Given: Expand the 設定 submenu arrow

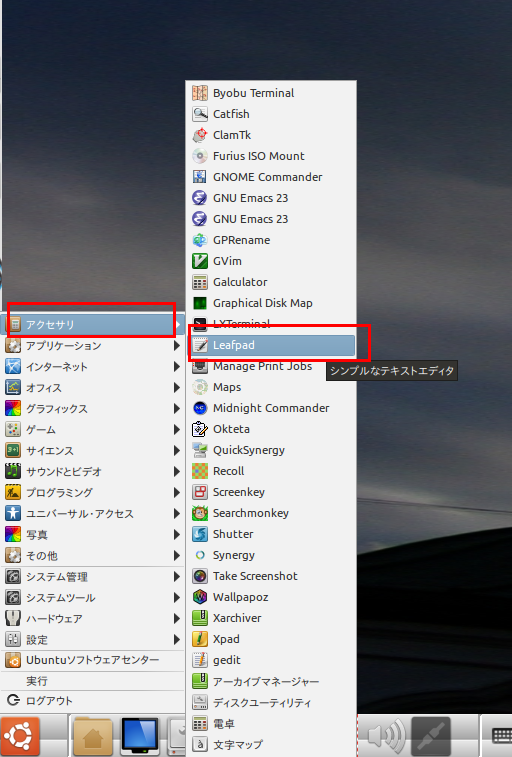Looking at the screenshot, I should point(177,640).
